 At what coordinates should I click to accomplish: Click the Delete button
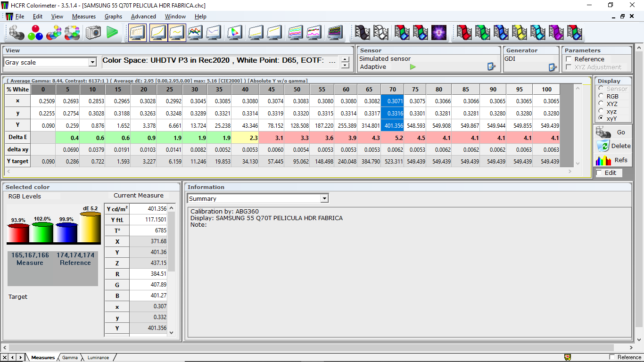coord(612,146)
